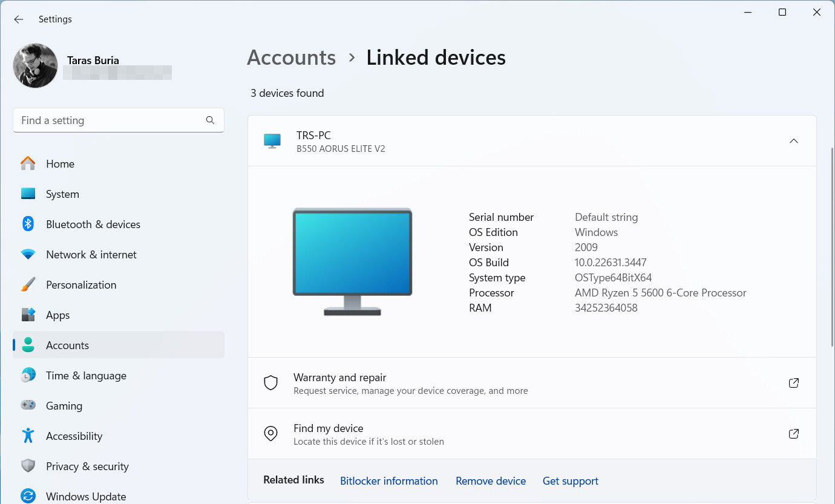Screen dimensions: 835x504
Task: Click the Windows Update arrows icon
Action: point(28,496)
